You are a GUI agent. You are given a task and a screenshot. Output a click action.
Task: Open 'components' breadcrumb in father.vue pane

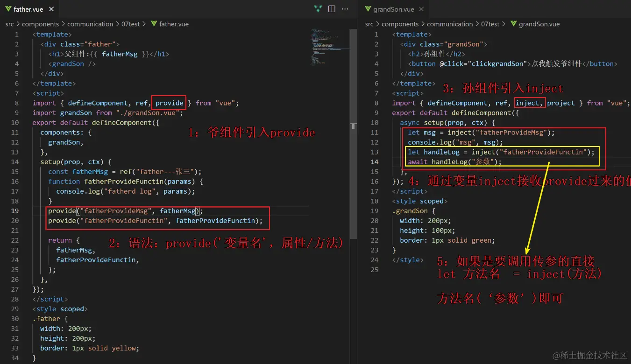(x=40, y=24)
